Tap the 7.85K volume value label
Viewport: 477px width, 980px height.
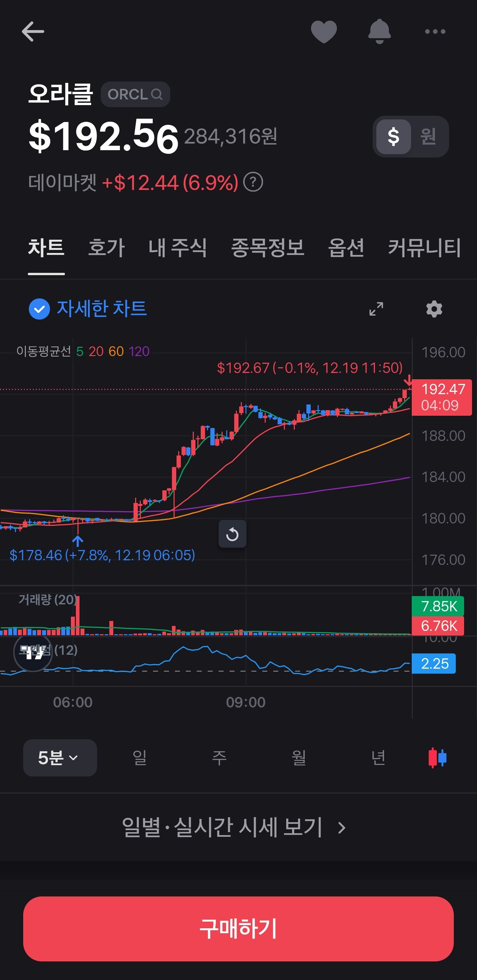tap(438, 606)
